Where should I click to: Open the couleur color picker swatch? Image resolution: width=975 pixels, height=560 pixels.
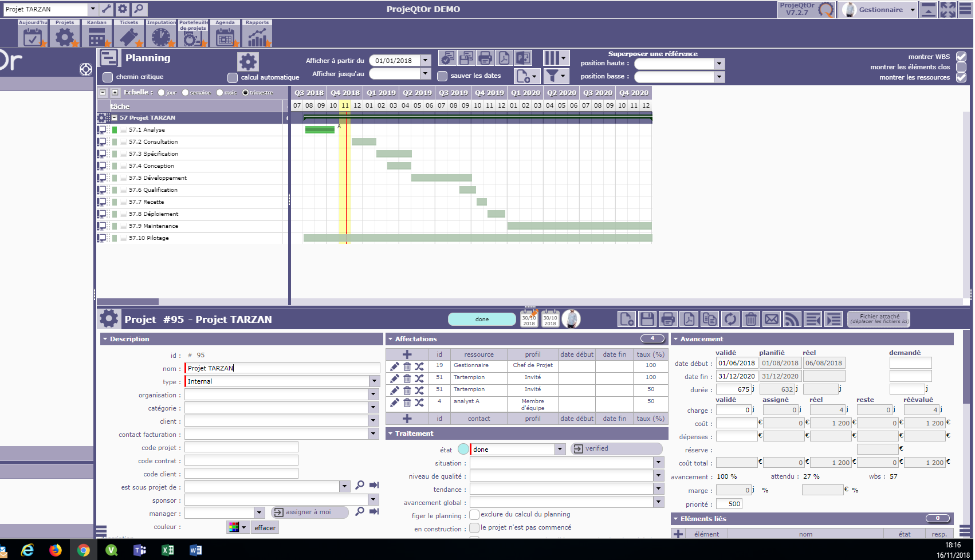tap(234, 527)
